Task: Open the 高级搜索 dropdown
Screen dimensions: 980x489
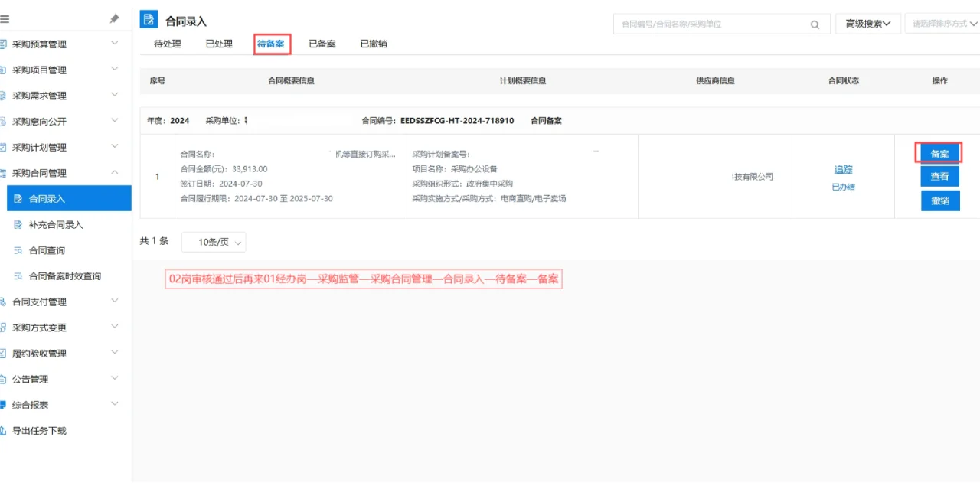Action: pyautogui.click(x=867, y=24)
